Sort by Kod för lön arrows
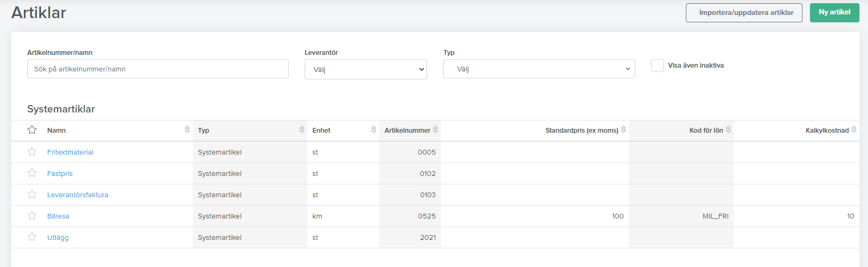The width and height of the screenshot is (868, 267). point(728,130)
